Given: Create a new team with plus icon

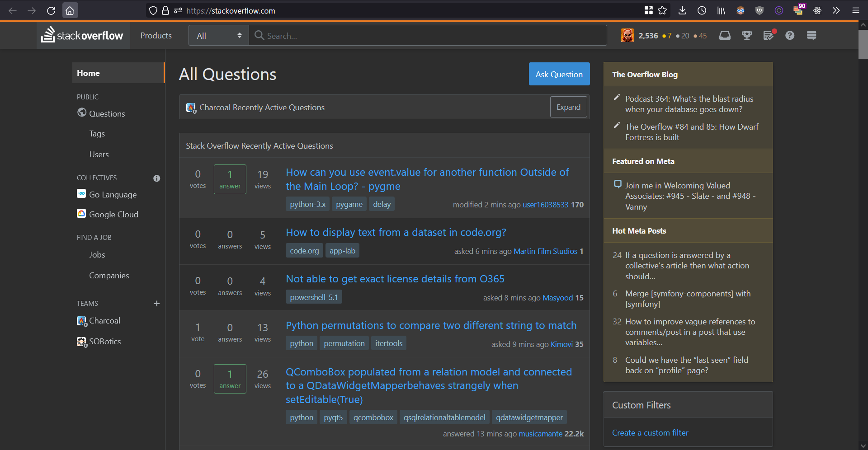Looking at the screenshot, I should (x=156, y=304).
